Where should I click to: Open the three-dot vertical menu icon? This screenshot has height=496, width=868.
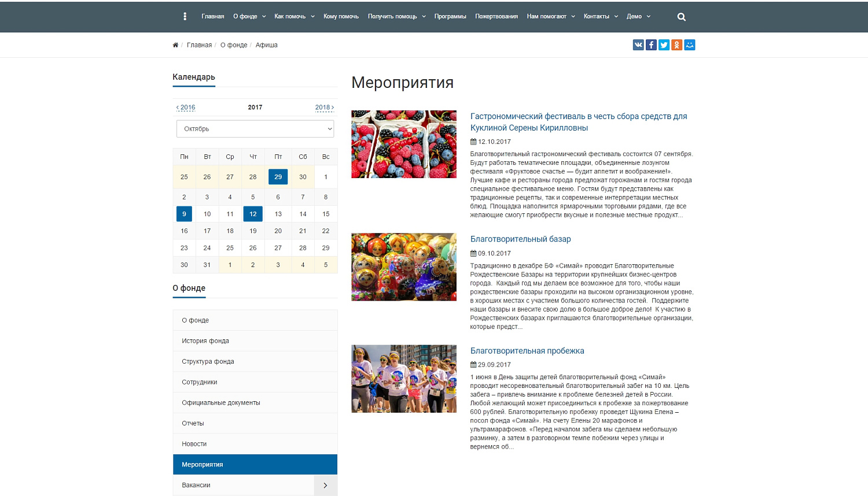coord(185,17)
